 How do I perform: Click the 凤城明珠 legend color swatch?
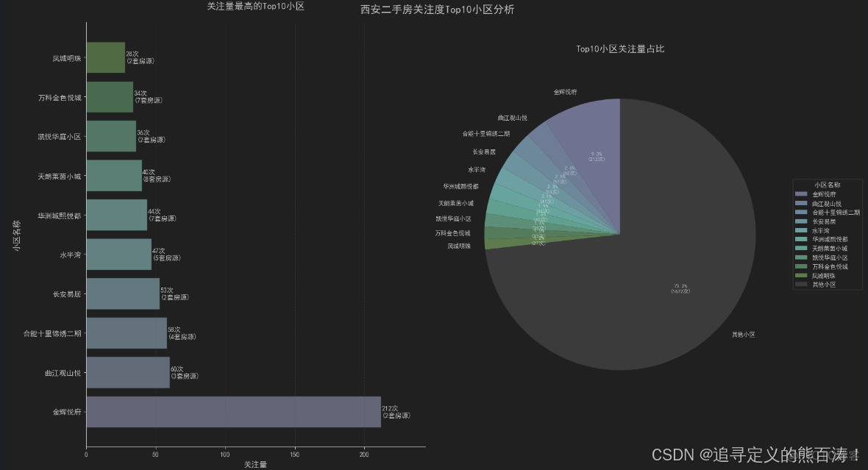pos(801,275)
